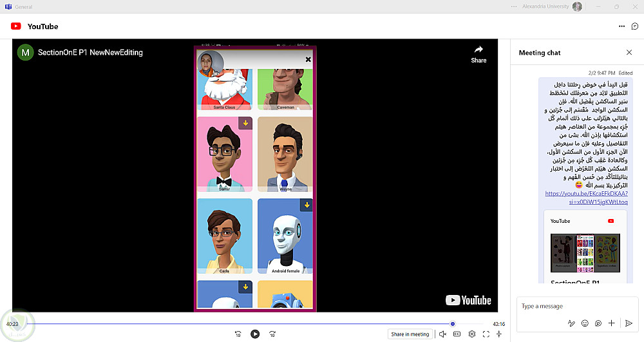The image size is (644, 342).
Task: Click the 2/2 9:47 PM message timestamp
Action: point(601,73)
